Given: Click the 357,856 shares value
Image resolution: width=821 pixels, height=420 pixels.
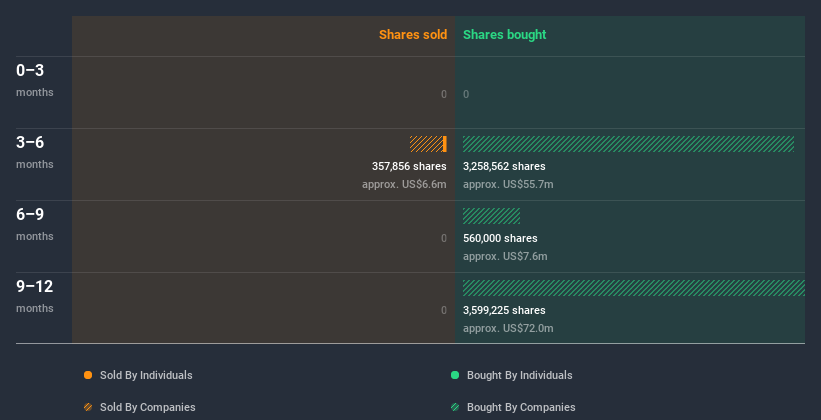Looking at the screenshot, I should pos(409,167).
